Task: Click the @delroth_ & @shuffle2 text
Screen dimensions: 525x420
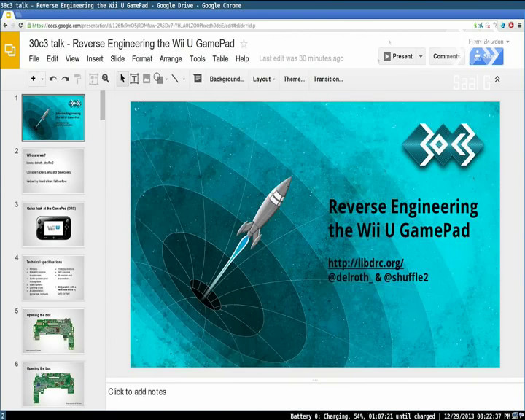Action: coord(378,277)
